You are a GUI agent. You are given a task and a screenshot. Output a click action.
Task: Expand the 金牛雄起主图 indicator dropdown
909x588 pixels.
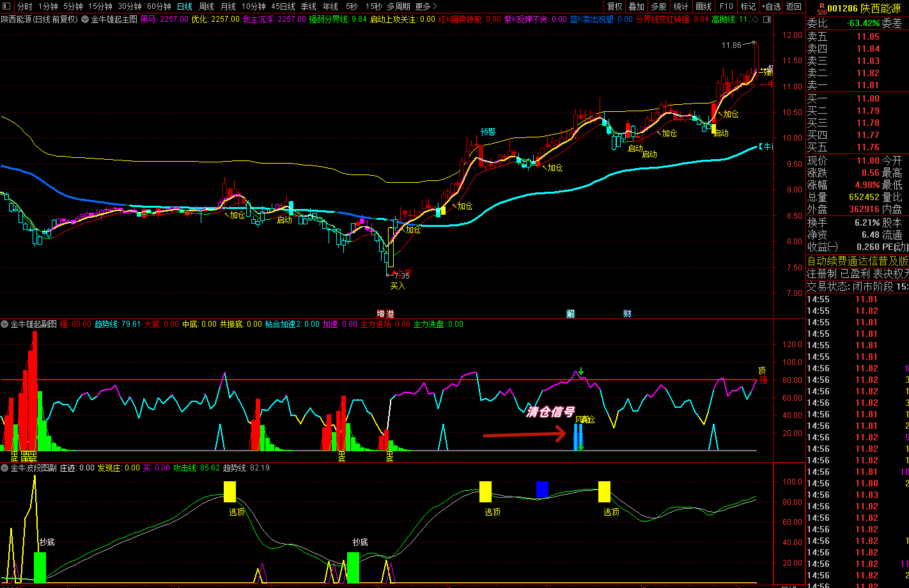[86, 19]
